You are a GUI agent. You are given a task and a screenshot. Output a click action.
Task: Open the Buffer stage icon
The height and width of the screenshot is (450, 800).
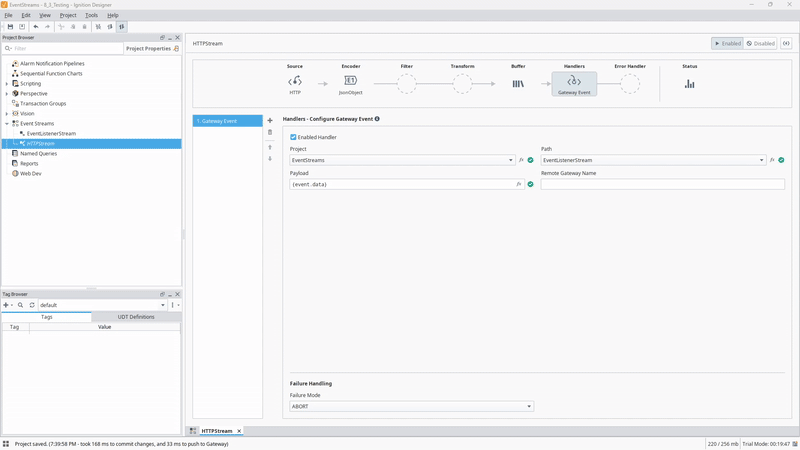tap(518, 84)
